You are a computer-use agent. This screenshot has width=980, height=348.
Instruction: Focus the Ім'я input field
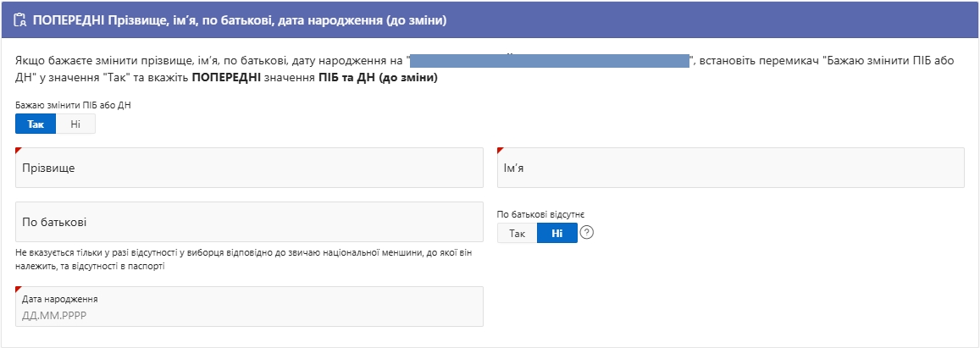click(x=730, y=168)
